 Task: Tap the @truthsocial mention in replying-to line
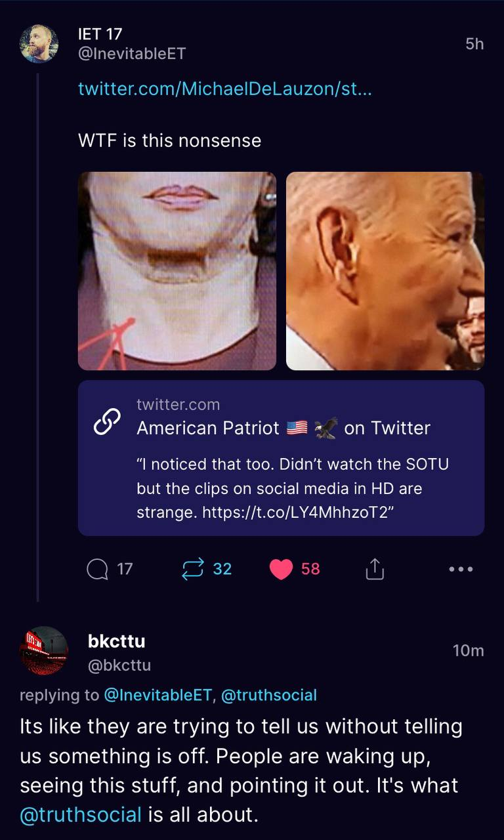coord(269,695)
